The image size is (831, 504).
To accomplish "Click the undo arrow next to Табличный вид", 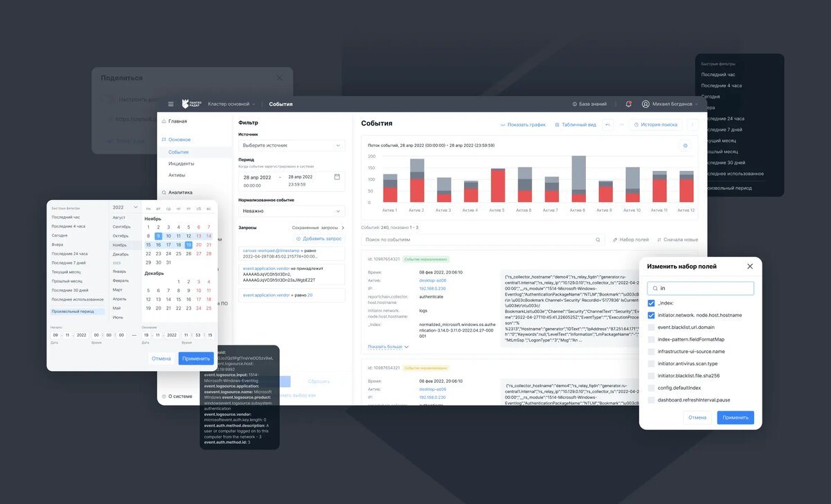I will (608, 125).
